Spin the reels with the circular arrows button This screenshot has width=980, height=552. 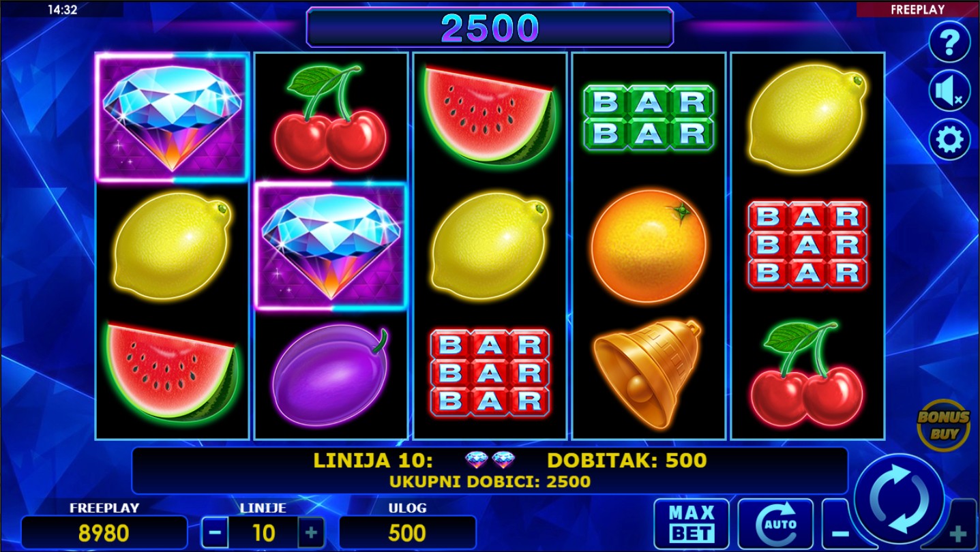(899, 498)
